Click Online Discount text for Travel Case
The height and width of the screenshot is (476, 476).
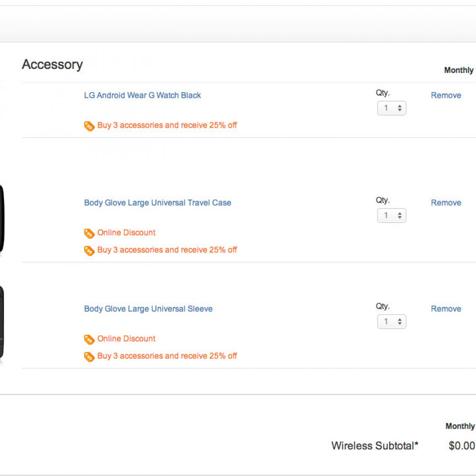pos(126,232)
